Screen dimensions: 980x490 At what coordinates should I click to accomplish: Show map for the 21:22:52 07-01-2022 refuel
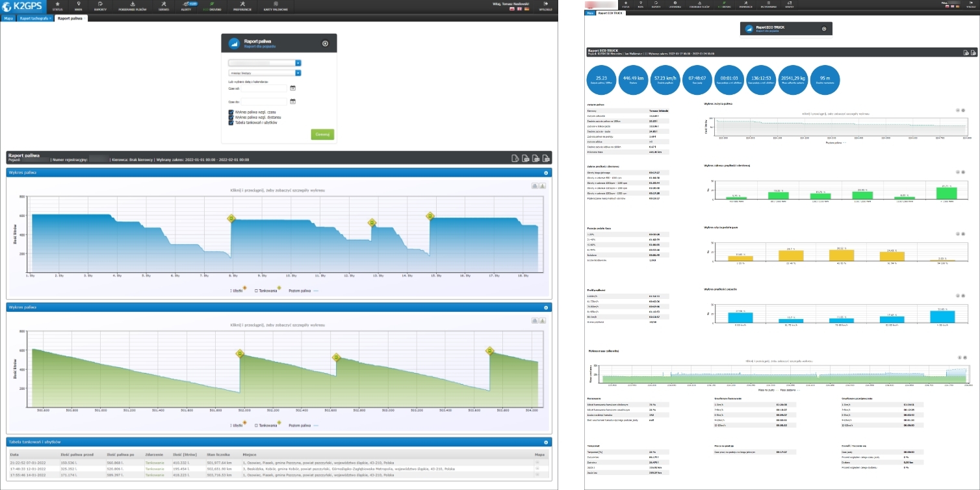coord(537,462)
